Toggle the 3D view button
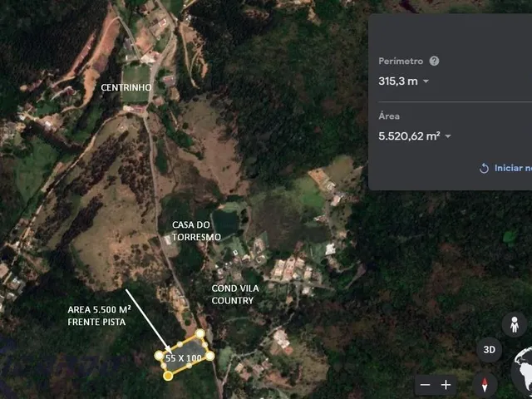 pyautogui.click(x=490, y=350)
